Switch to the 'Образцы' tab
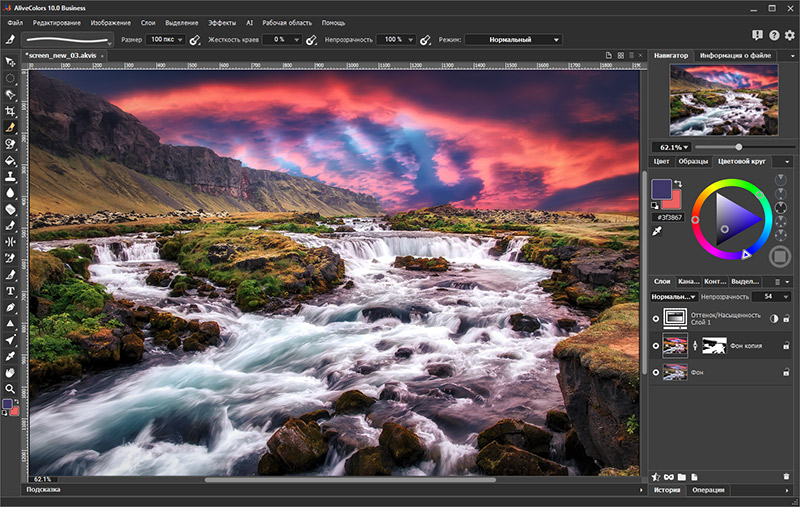Screen dimensions: 800x507 click(693, 161)
